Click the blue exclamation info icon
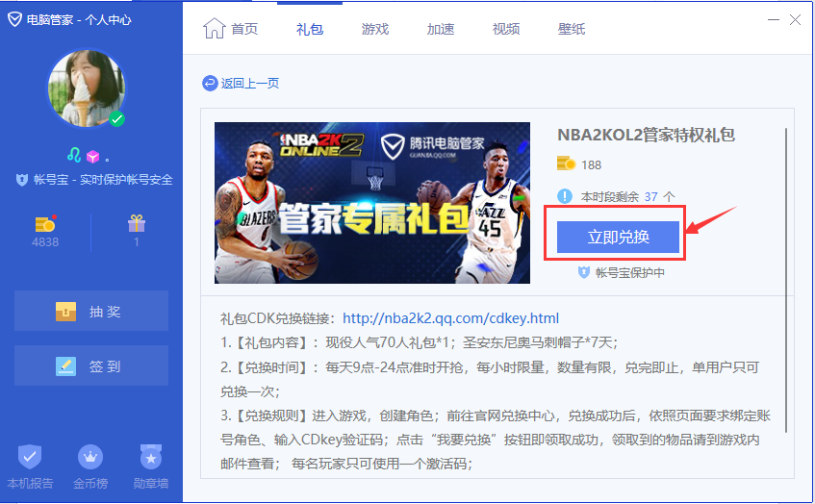This screenshot has height=504, width=815. tap(565, 196)
